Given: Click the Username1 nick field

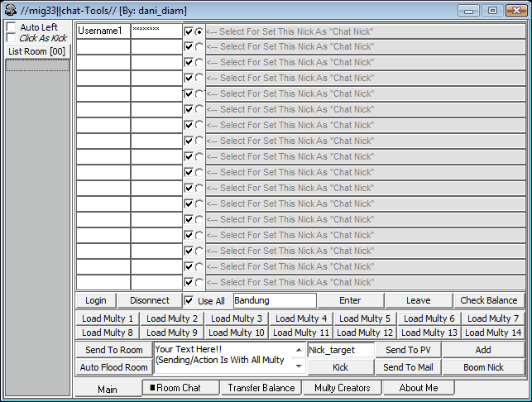Looking at the screenshot, I should [103, 31].
